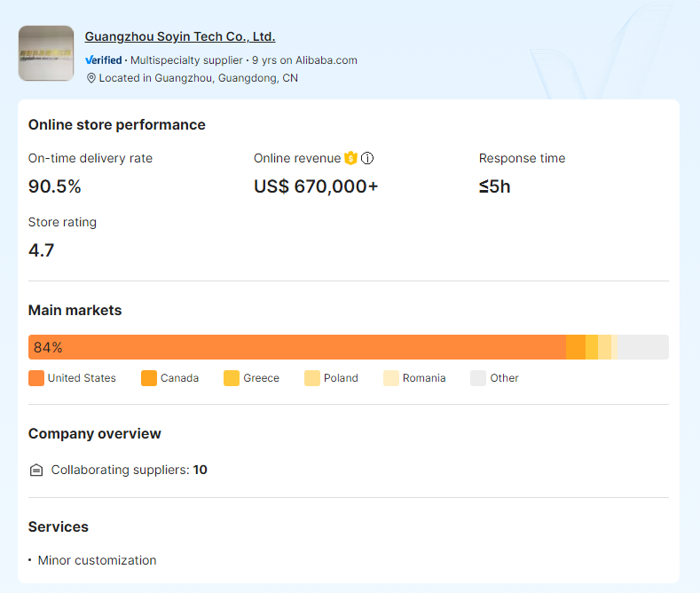Screen dimensions: 700x593
Task: Click the 'United States' legend label
Action: click(82, 378)
